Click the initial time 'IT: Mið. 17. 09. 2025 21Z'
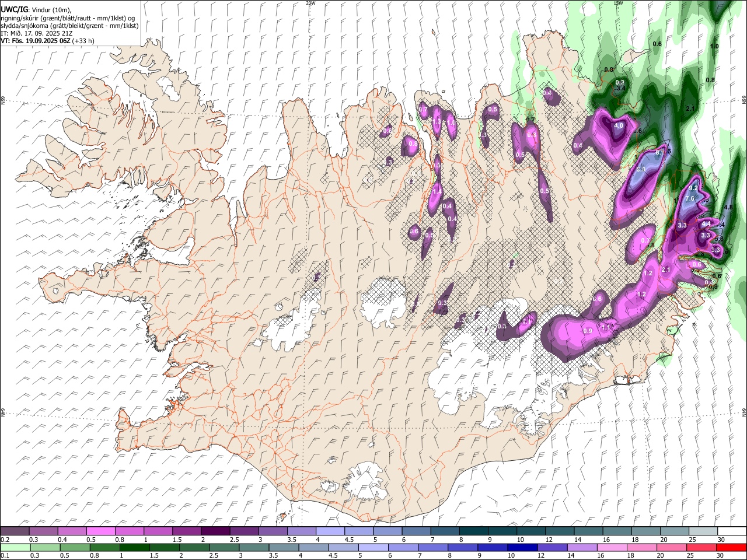 click(37, 33)
